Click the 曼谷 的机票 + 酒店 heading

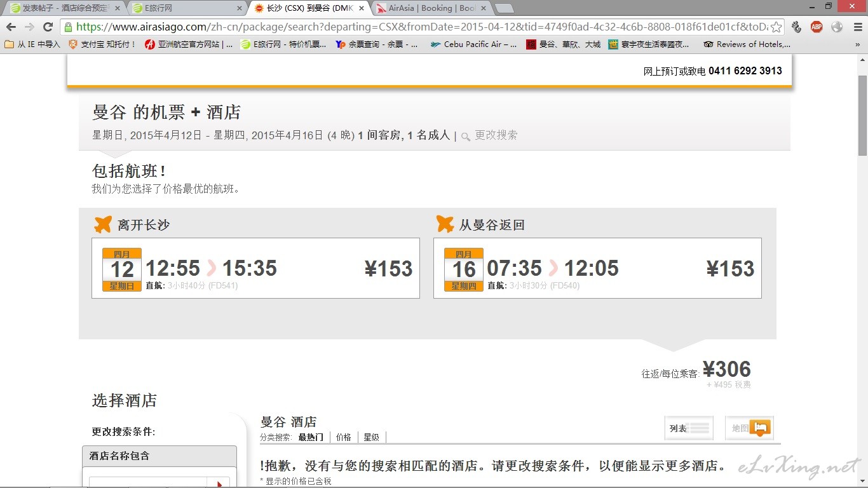pyautogui.click(x=166, y=112)
